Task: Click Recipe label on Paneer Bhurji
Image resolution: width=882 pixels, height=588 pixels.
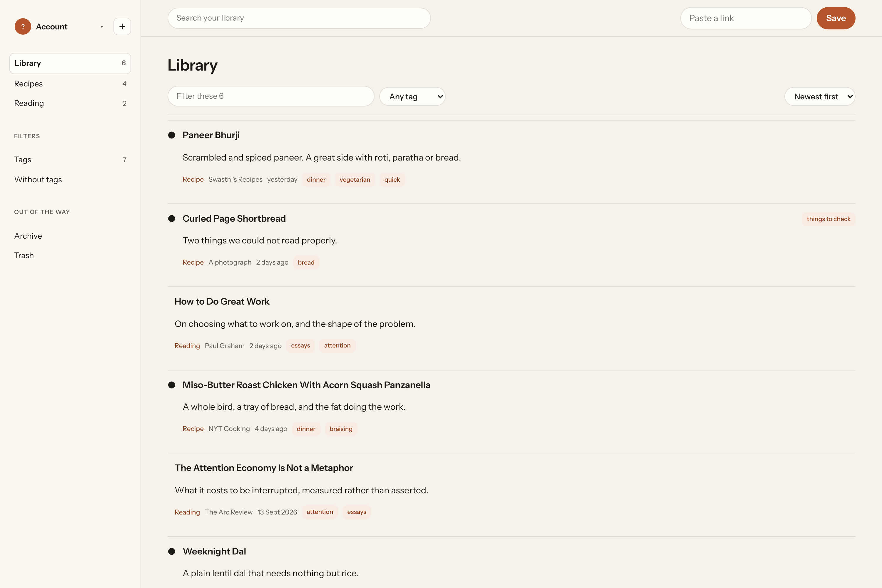Action: (x=193, y=180)
